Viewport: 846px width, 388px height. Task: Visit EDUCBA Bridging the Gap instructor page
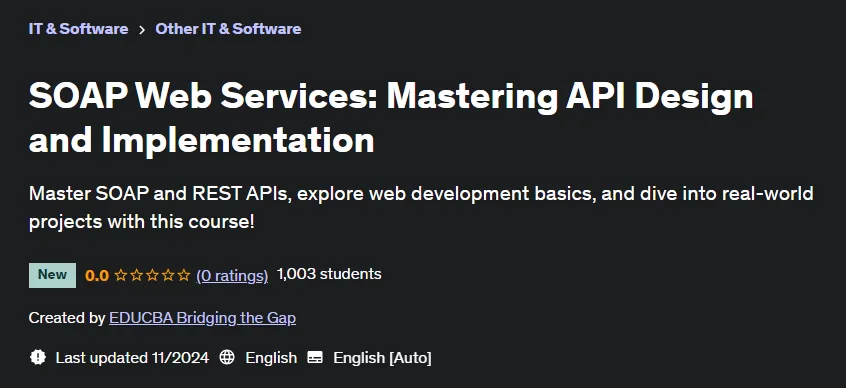point(202,318)
